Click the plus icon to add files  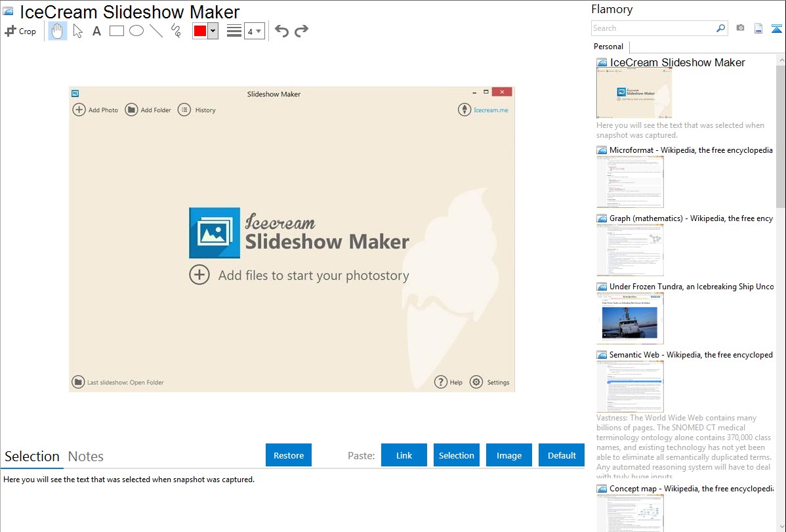pyautogui.click(x=199, y=275)
